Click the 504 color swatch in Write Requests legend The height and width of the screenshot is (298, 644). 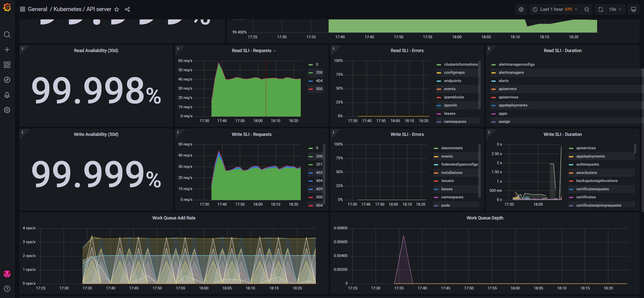[311, 206]
